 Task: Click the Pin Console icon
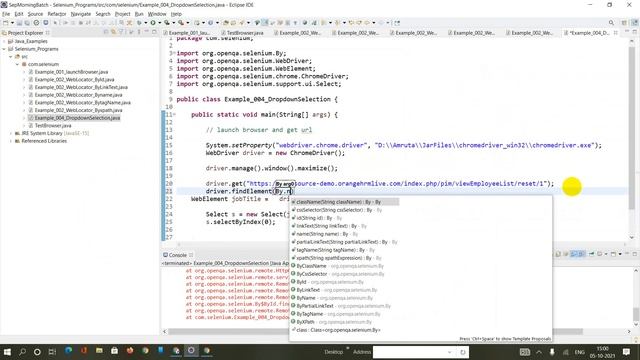point(591,254)
